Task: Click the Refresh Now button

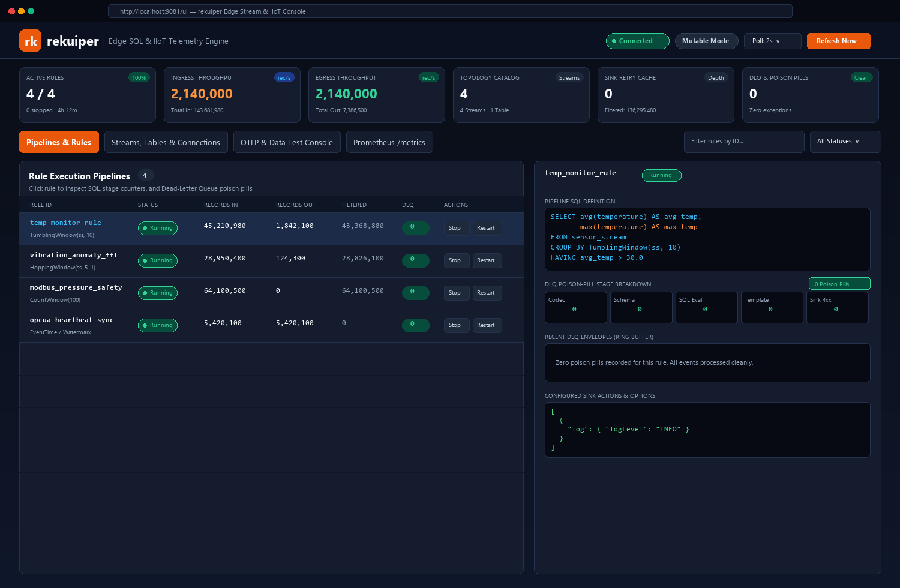Action: [839, 41]
